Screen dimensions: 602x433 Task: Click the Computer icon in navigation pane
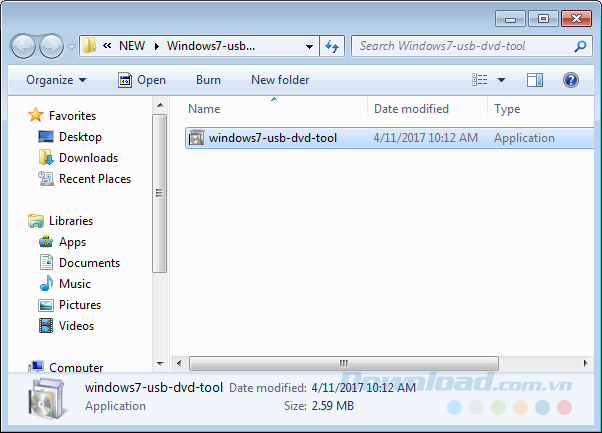[x=36, y=366]
